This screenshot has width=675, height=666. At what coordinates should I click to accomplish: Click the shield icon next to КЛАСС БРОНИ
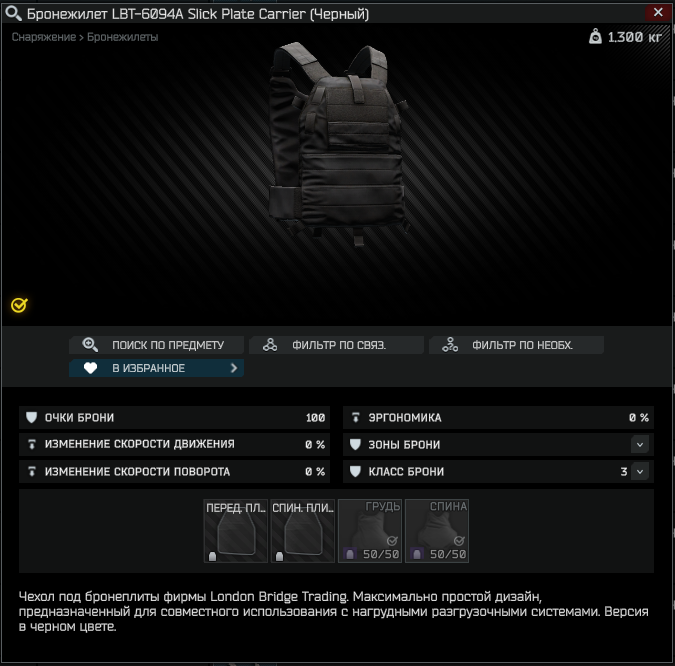coord(355,471)
